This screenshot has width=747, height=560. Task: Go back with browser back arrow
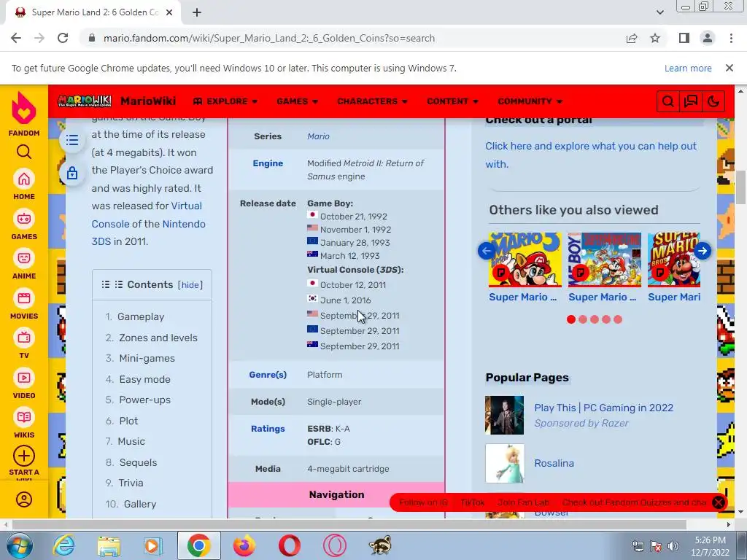click(x=16, y=38)
